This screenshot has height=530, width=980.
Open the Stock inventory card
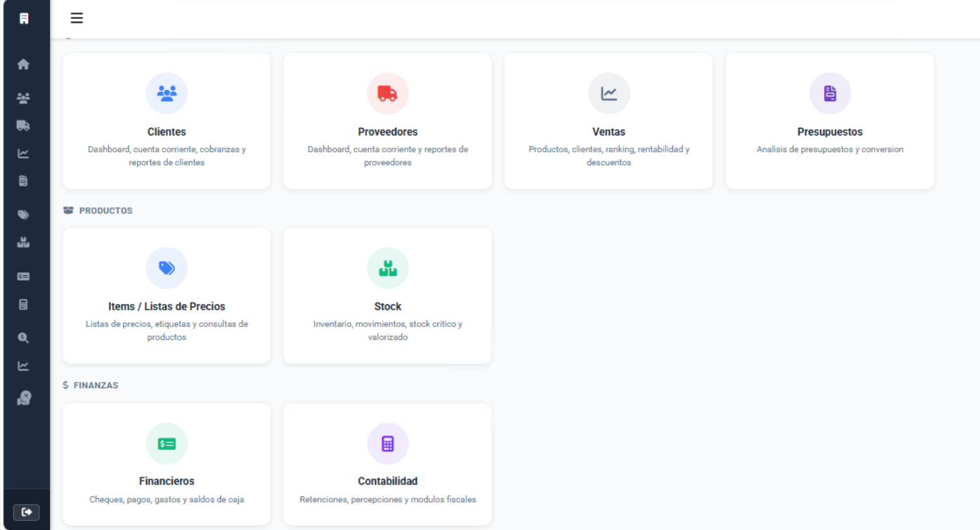[388, 296]
